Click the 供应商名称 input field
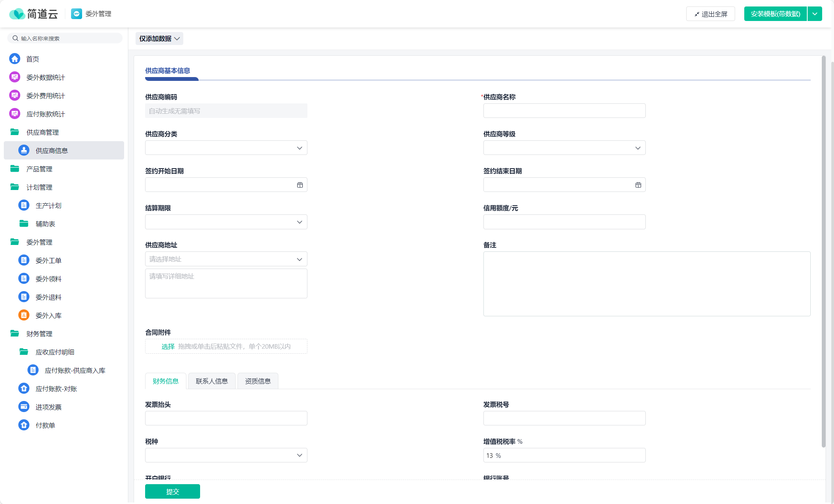This screenshot has width=834, height=504. (x=564, y=111)
